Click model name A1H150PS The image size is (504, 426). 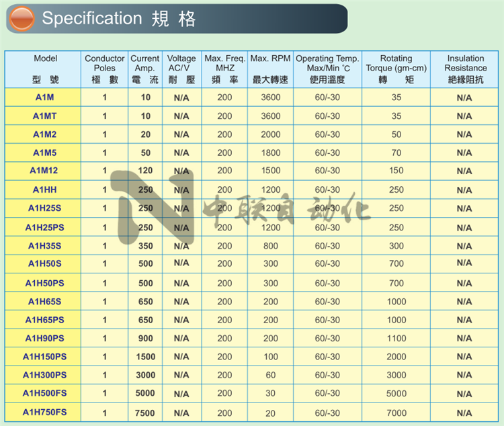(44, 357)
